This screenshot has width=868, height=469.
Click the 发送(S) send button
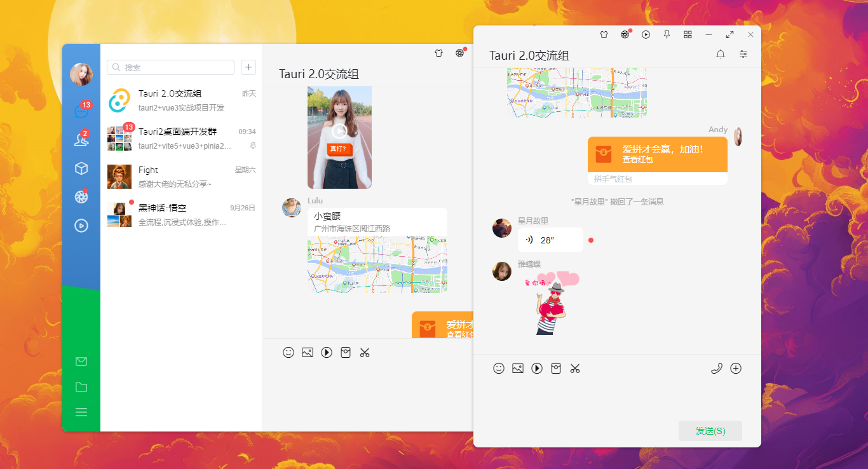tap(710, 431)
